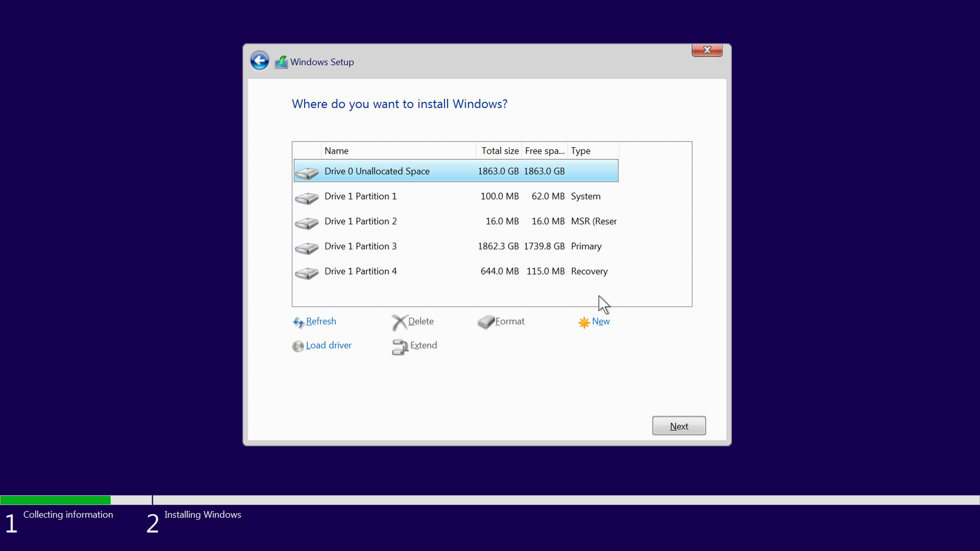Sort by the Free space column header
980x551 pixels.
point(544,151)
